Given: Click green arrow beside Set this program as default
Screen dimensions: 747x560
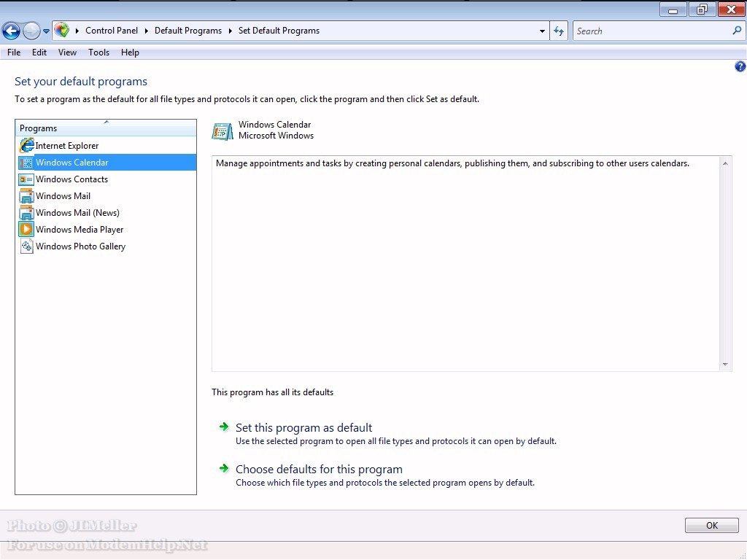Looking at the screenshot, I should (x=224, y=427).
